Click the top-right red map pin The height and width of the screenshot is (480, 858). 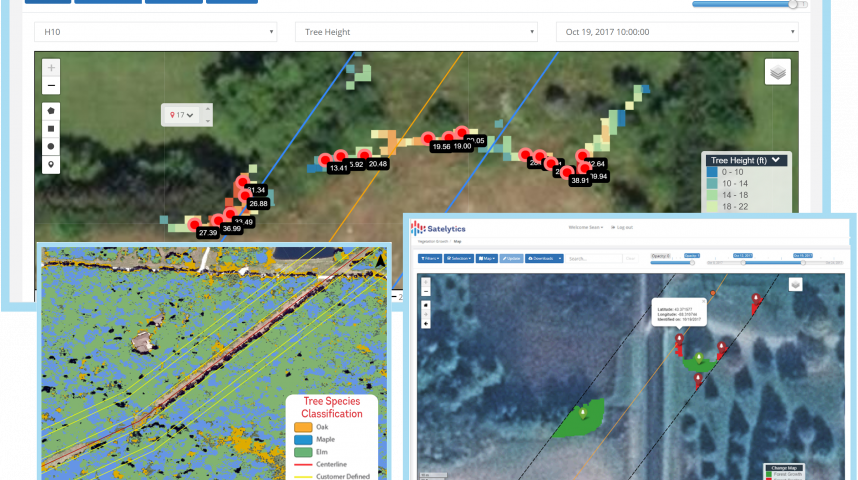(756, 299)
